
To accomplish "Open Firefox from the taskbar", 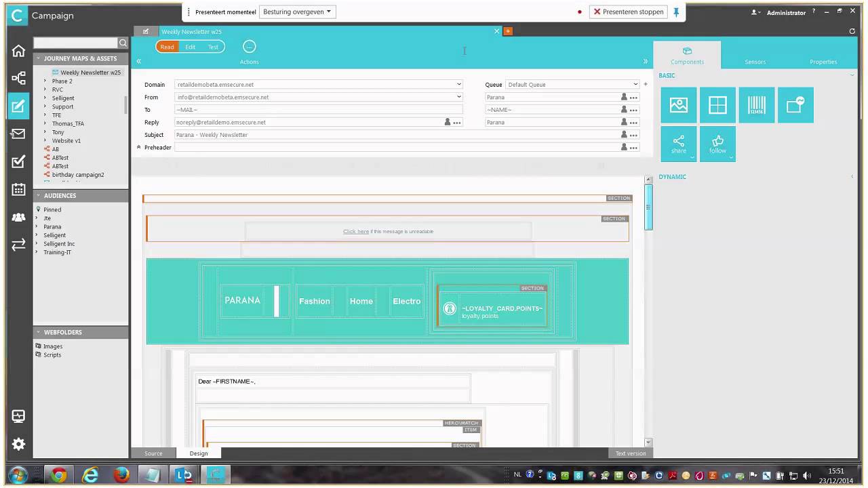I will 121,475.
